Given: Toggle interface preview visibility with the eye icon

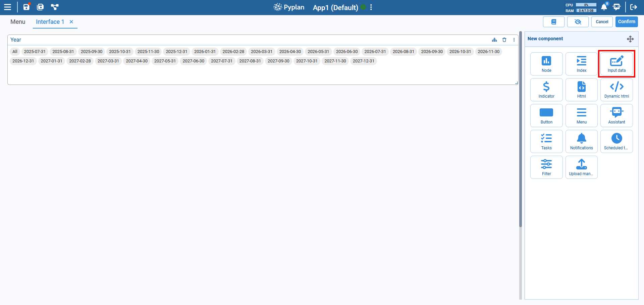Looking at the screenshot, I should (578, 21).
